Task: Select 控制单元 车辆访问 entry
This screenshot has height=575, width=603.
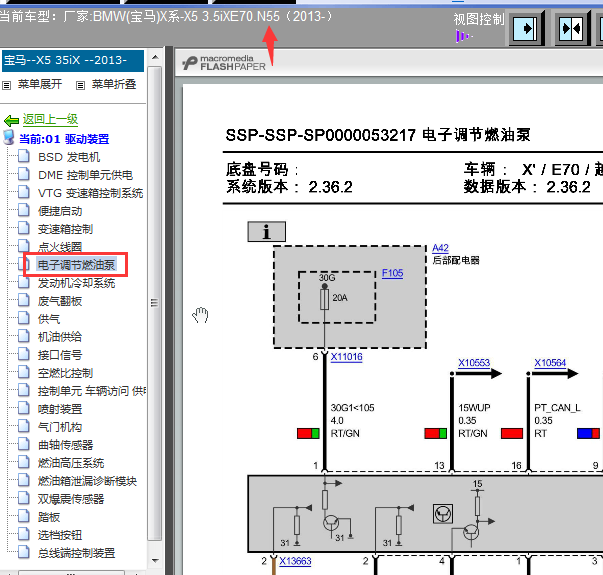Action: 92,391
